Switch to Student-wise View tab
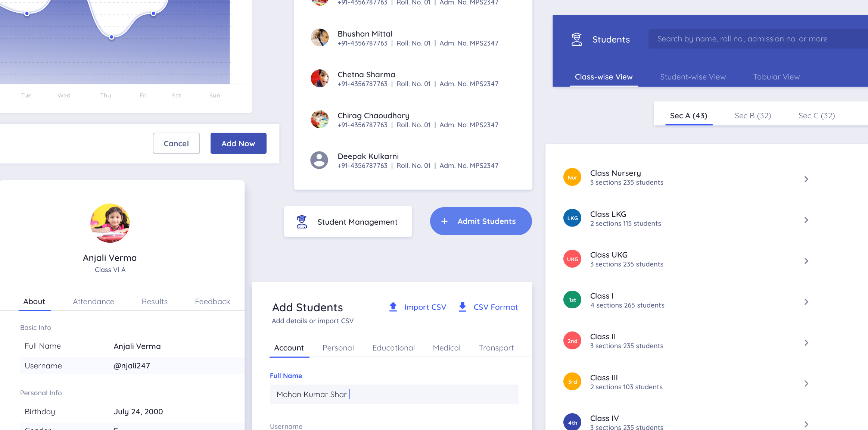 tap(693, 77)
